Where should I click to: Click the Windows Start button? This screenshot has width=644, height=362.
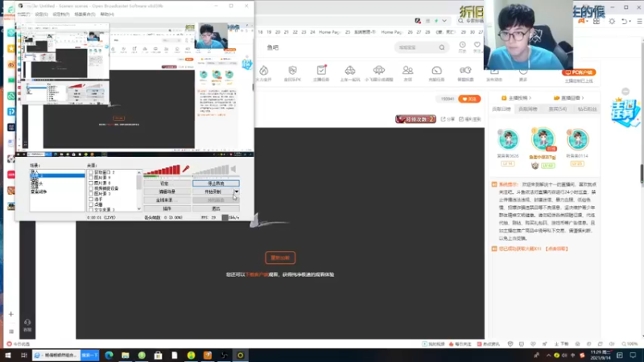(x=7, y=355)
